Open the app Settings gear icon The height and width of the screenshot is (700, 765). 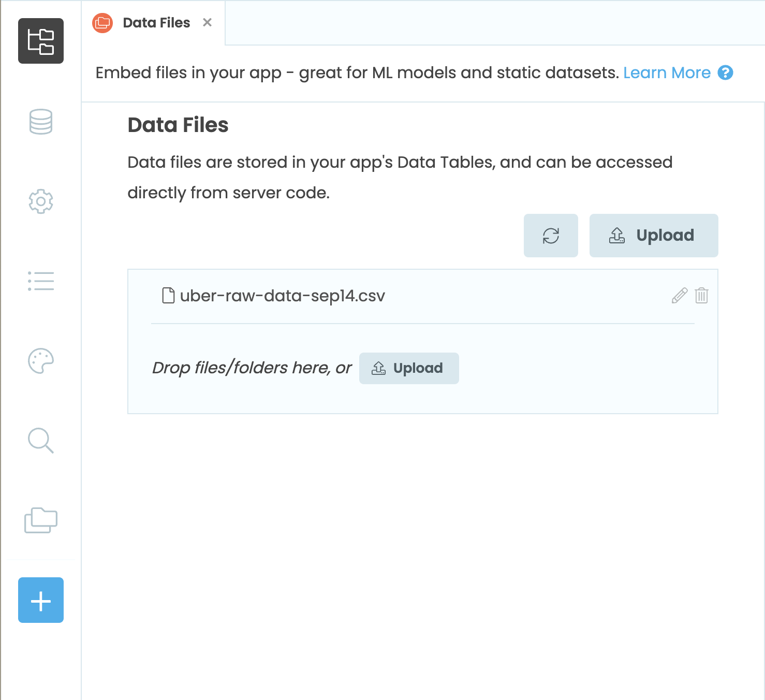(x=41, y=202)
